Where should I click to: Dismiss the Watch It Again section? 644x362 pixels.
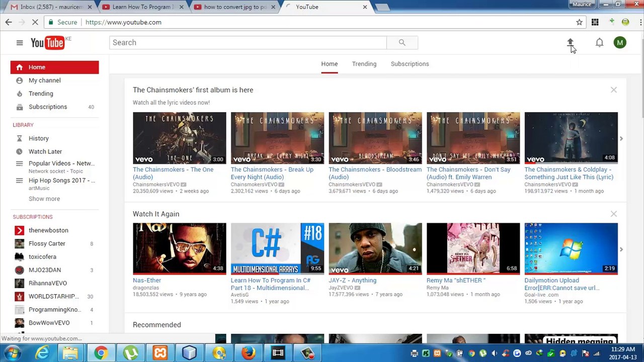coord(614,214)
